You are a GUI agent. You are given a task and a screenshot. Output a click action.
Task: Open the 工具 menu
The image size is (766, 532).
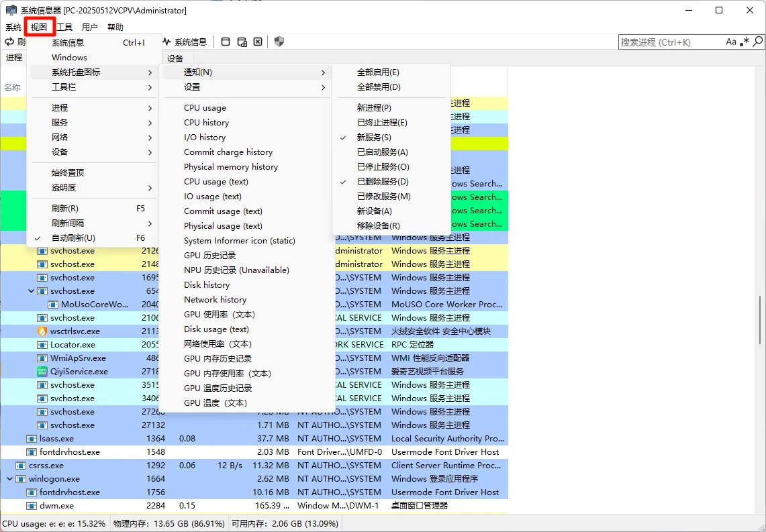tap(64, 28)
